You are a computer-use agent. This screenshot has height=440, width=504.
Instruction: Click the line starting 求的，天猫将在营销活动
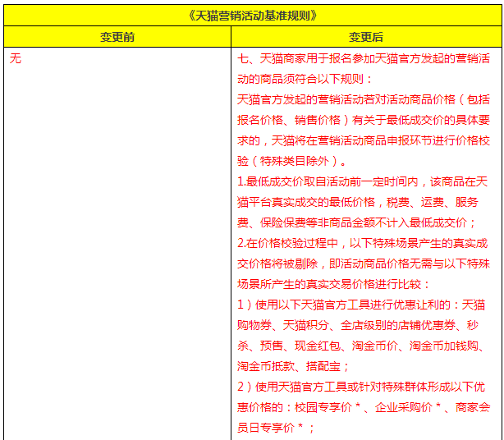tap(364, 140)
